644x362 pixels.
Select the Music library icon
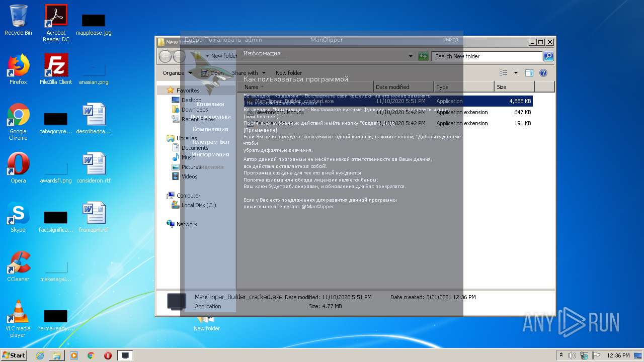(x=176, y=157)
